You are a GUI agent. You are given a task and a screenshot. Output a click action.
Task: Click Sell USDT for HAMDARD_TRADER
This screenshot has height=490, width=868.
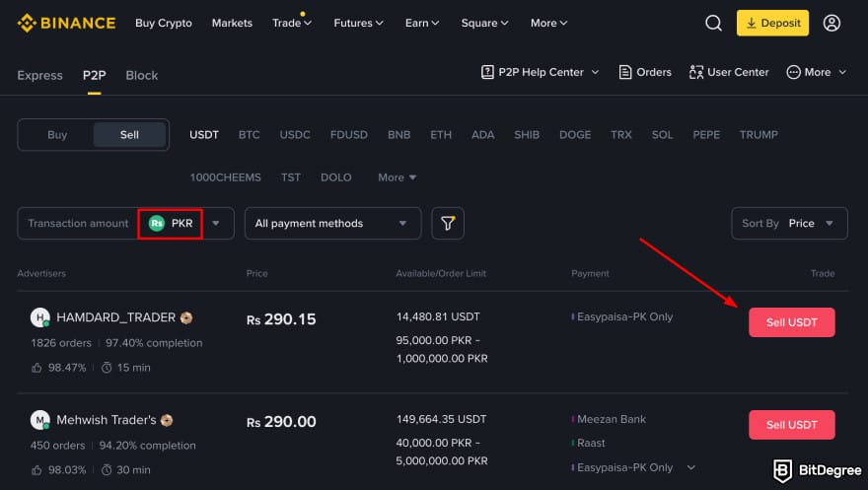792,322
